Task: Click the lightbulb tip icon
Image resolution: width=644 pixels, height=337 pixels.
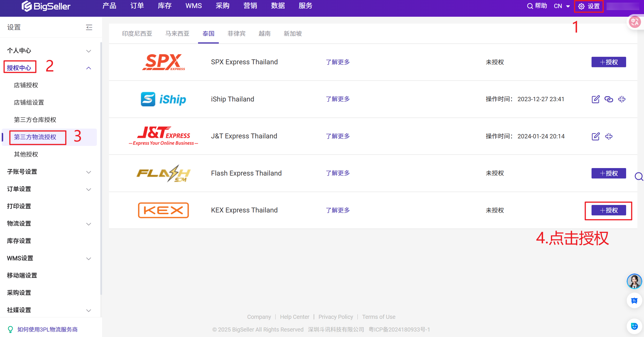Action: tap(10, 329)
